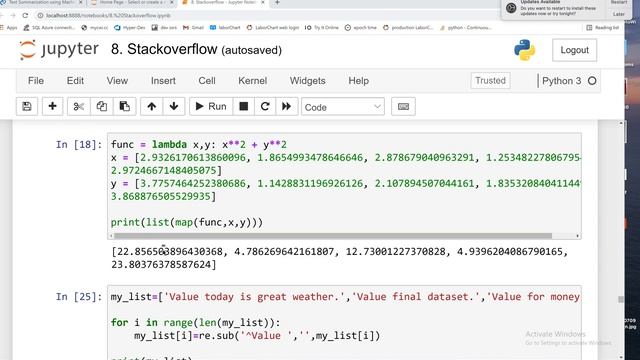Viewport: 640px width, 360px height.
Task: Select the In [18] cell prompt
Action: click(x=79, y=144)
